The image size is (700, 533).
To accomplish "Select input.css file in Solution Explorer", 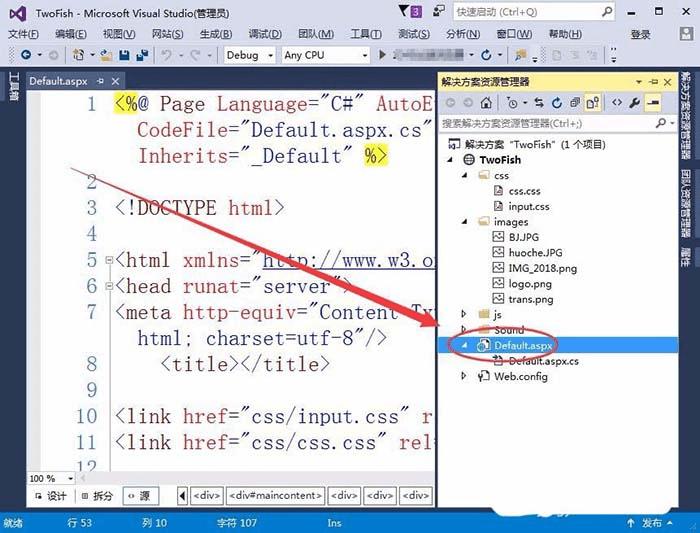I will click(x=529, y=207).
